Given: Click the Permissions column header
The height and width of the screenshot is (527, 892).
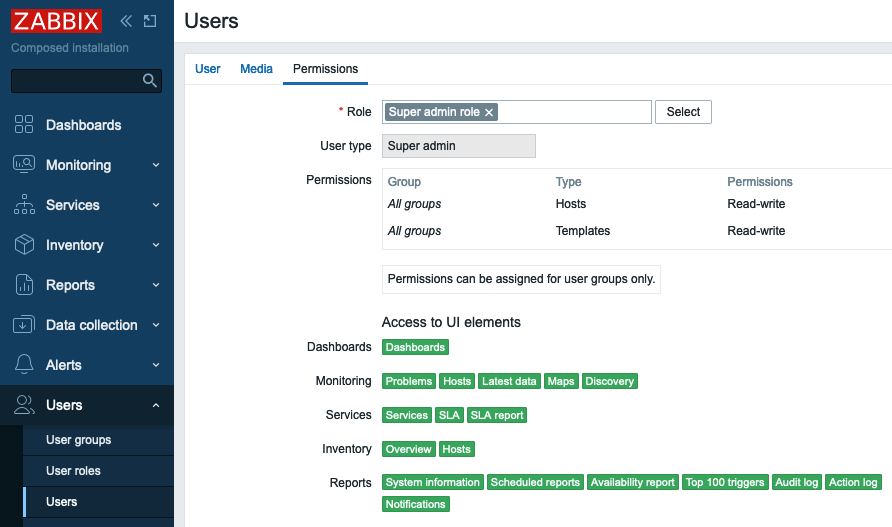Looking at the screenshot, I should click(x=759, y=182).
